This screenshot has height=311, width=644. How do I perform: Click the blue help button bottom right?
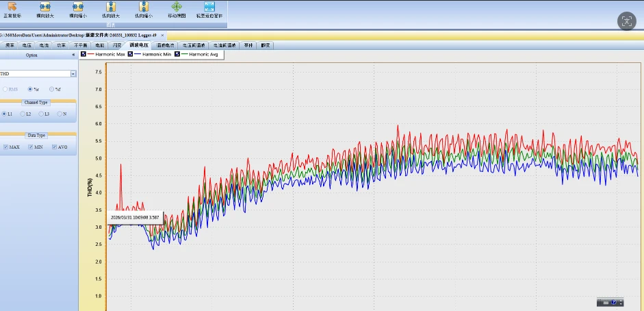click(x=614, y=302)
